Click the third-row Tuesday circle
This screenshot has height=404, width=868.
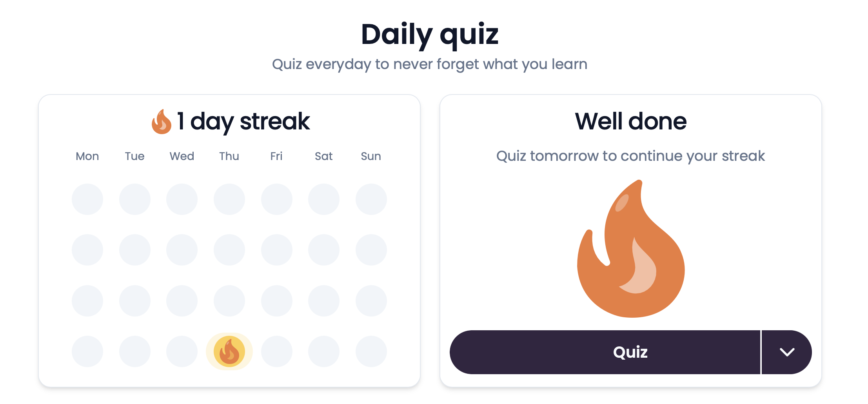tap(135, 301)
